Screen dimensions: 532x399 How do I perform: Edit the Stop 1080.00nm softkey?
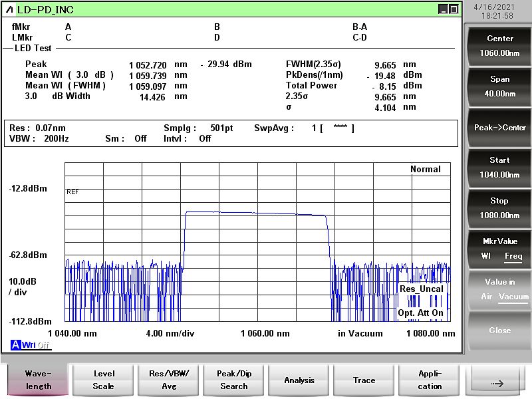click(499, 208)
